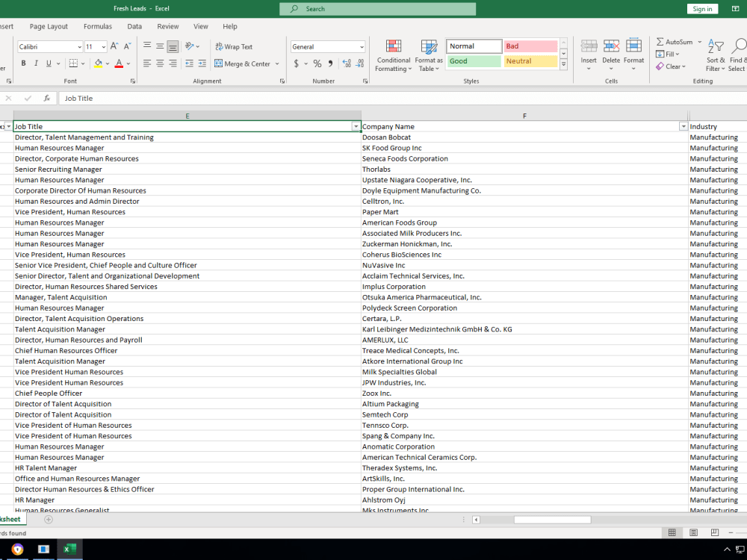747x560 pixels.
Task: Expand Merge & Center dropdown arrow
Action: [277, 63]
